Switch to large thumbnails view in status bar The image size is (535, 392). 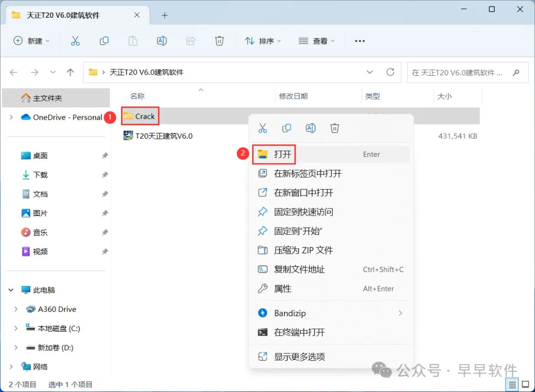coord(526,385)
